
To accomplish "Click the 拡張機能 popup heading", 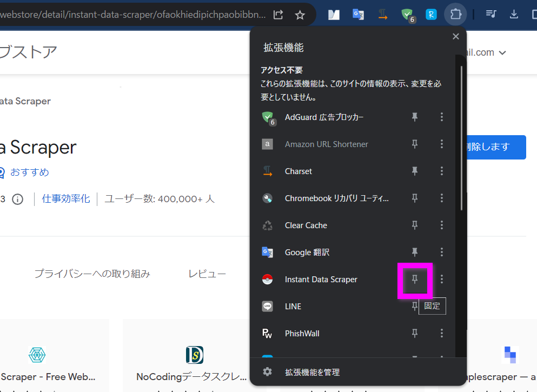I will click(x=283, y=48).
